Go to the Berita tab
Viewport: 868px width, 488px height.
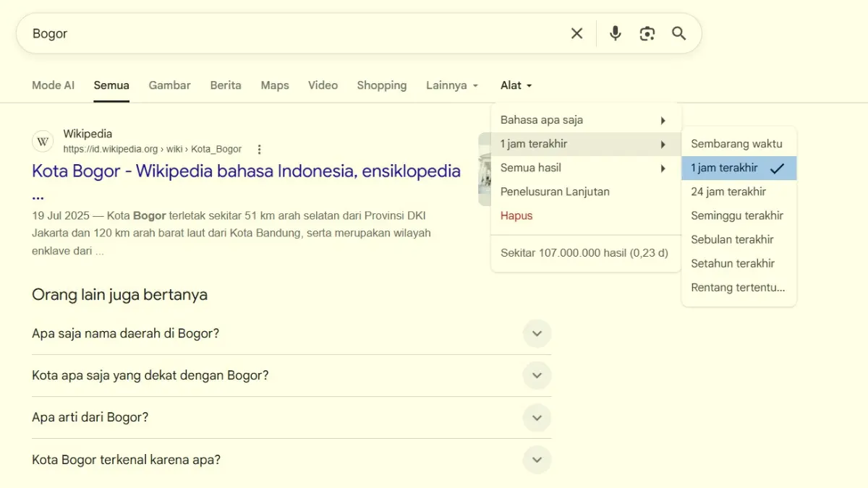[x=226, y=85]
